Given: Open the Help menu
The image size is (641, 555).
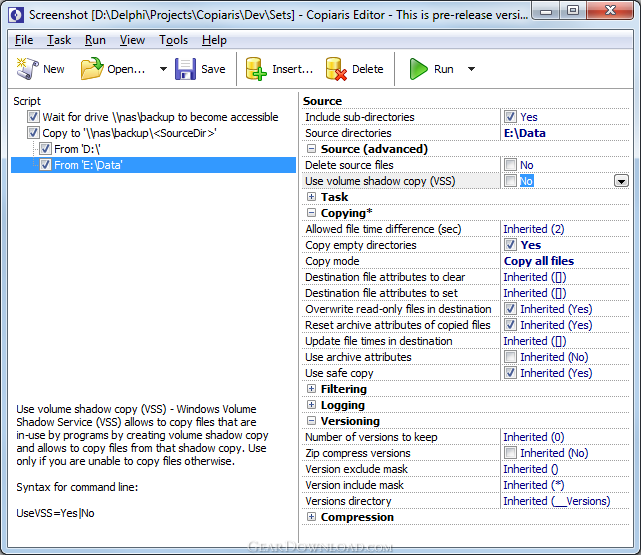Looking at the screenshot, I should click(214, 40).
